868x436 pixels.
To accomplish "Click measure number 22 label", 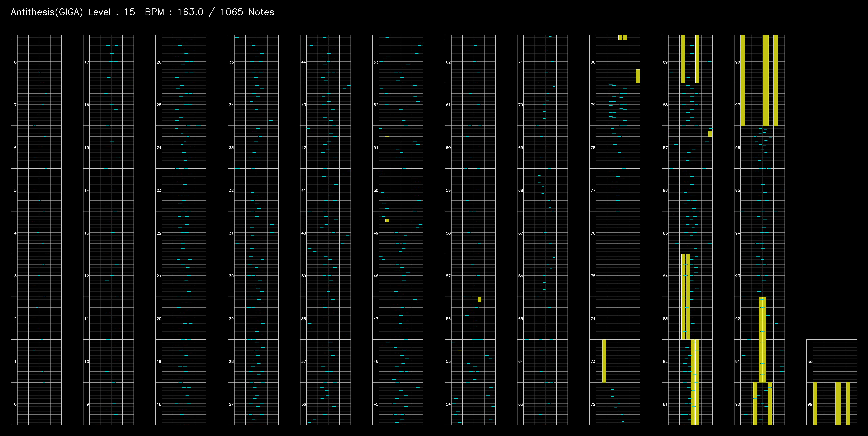I will (x=159, y=233).
